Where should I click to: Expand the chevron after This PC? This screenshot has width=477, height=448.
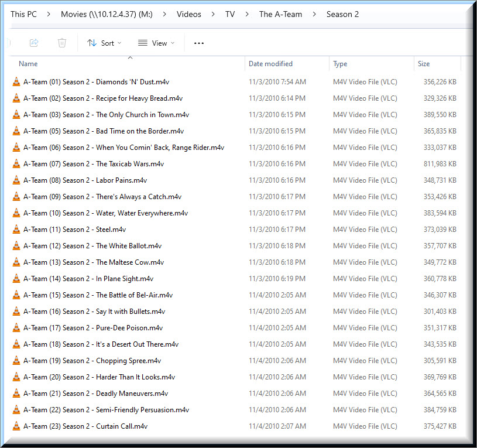(49, 14)
